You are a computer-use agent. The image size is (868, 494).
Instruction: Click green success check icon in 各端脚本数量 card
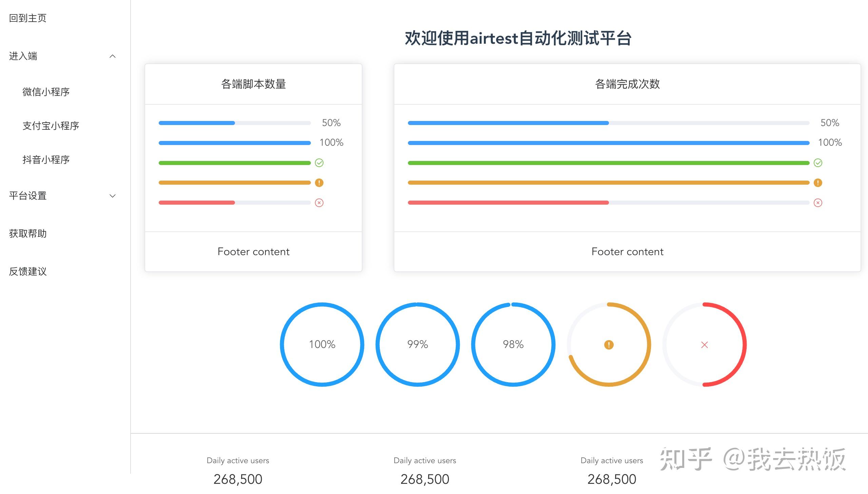(x=319, y=163)
